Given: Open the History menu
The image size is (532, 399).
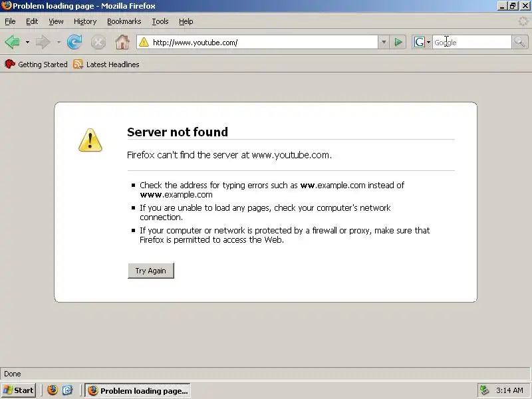Looking at the screenshot, I should click(85, 21).
